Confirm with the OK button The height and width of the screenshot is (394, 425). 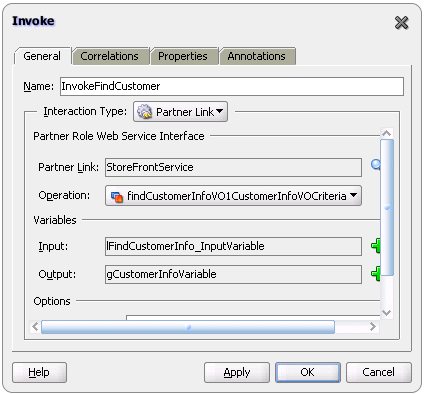point(308,372)
